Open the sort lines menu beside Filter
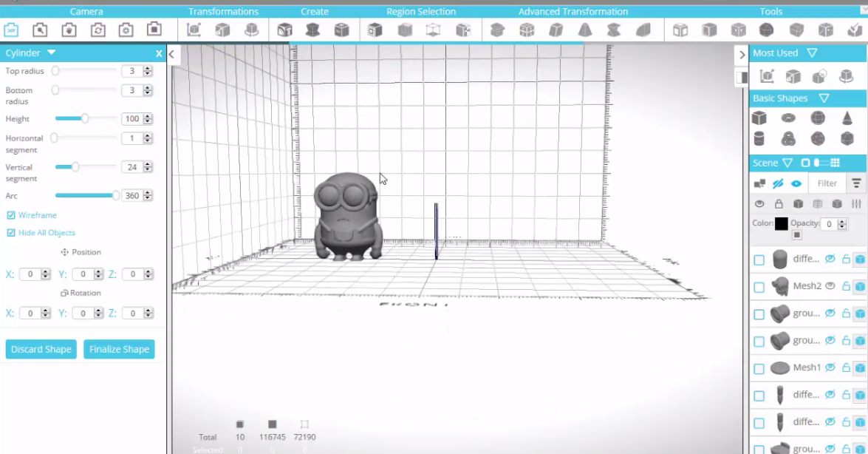 click(x=856, y=183)
